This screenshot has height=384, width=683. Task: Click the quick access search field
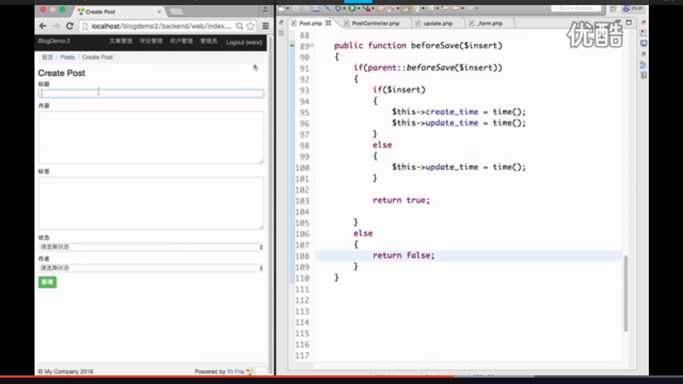click(x=576, y=9)
